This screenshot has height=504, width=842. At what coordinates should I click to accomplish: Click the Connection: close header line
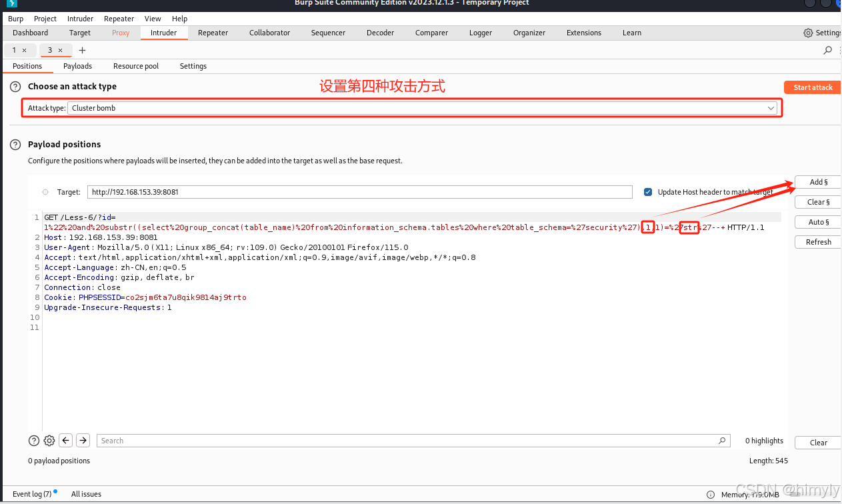[x=83, y=287]
